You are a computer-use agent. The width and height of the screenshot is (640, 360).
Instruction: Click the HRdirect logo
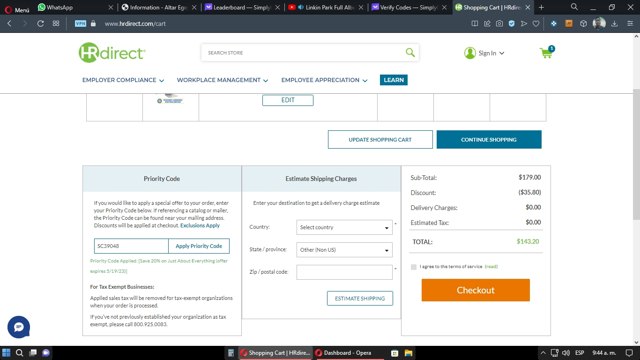(112, 53)
